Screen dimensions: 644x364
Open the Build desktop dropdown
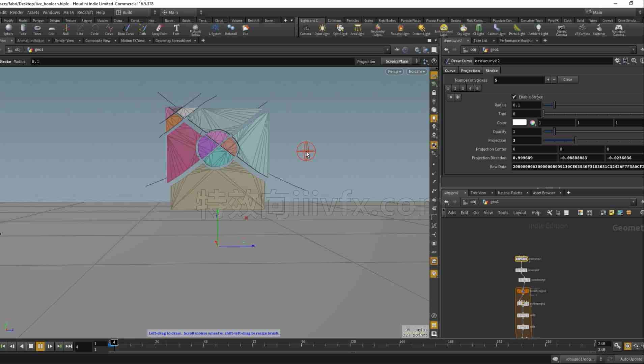136,12
